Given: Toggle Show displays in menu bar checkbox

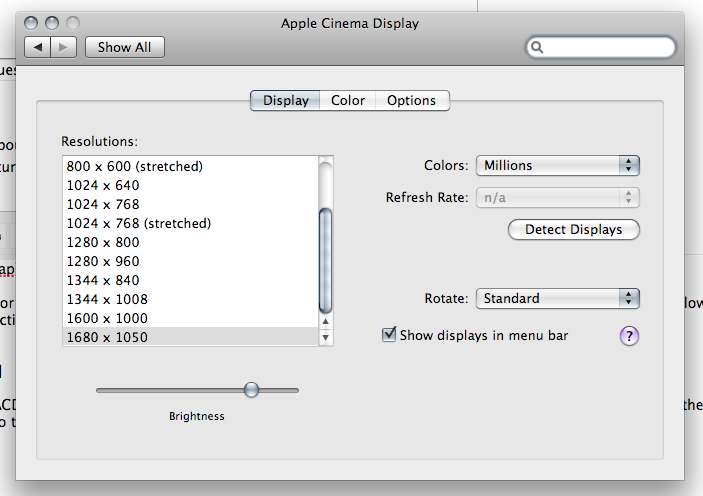Looking at the screenshot, I should [389, 335].
